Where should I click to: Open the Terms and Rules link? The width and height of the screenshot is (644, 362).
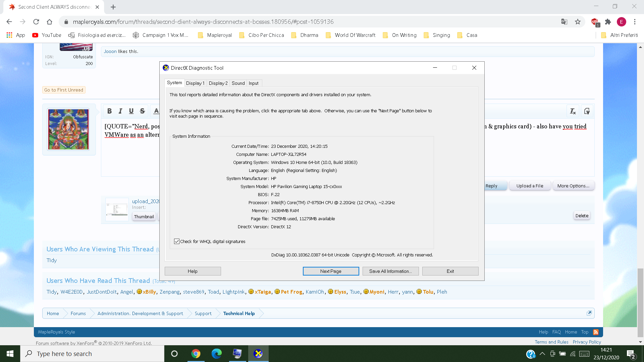pos(551,342)
